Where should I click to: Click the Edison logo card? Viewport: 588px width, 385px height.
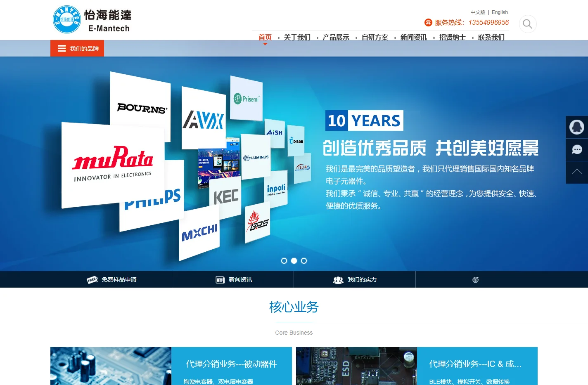coord(296,141)
